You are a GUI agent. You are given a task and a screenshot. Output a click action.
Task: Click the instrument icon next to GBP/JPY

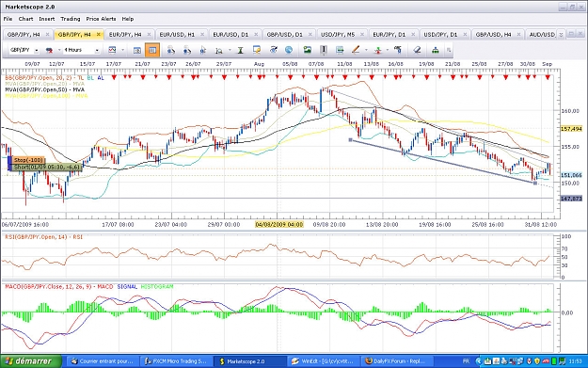[x=49, y=50]
